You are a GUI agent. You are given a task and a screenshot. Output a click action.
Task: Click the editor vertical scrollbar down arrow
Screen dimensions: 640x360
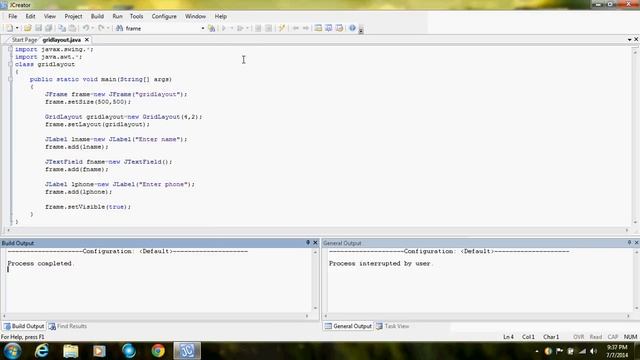635,222
